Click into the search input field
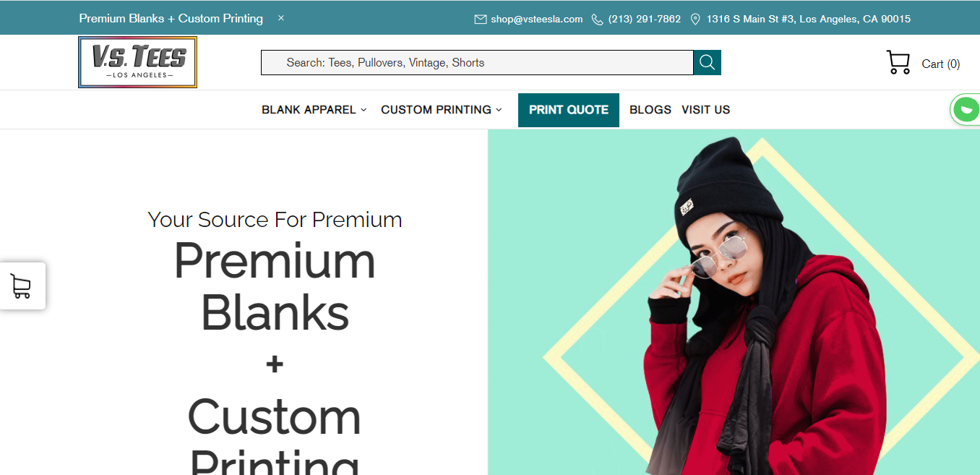 [x=477, y=62]
